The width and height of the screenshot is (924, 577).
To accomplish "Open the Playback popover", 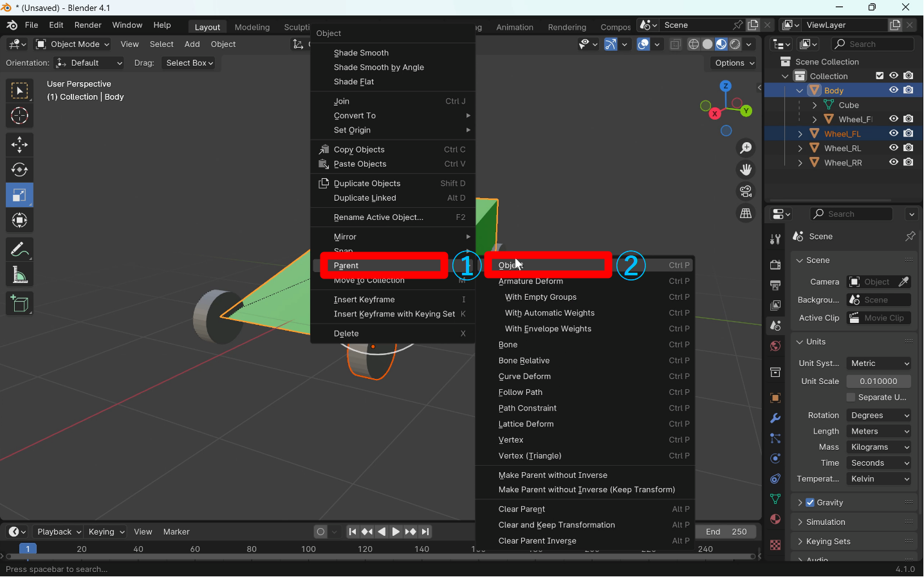I will 58,532.
